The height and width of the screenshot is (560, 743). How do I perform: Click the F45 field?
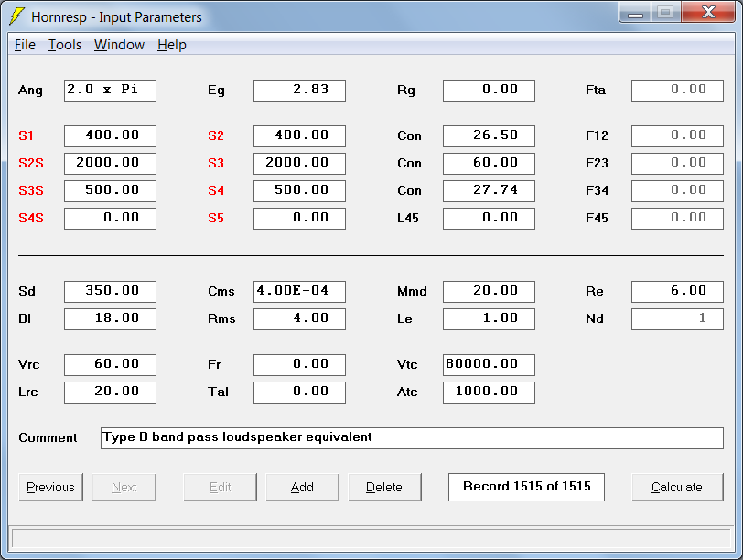[x=678, y=219]
